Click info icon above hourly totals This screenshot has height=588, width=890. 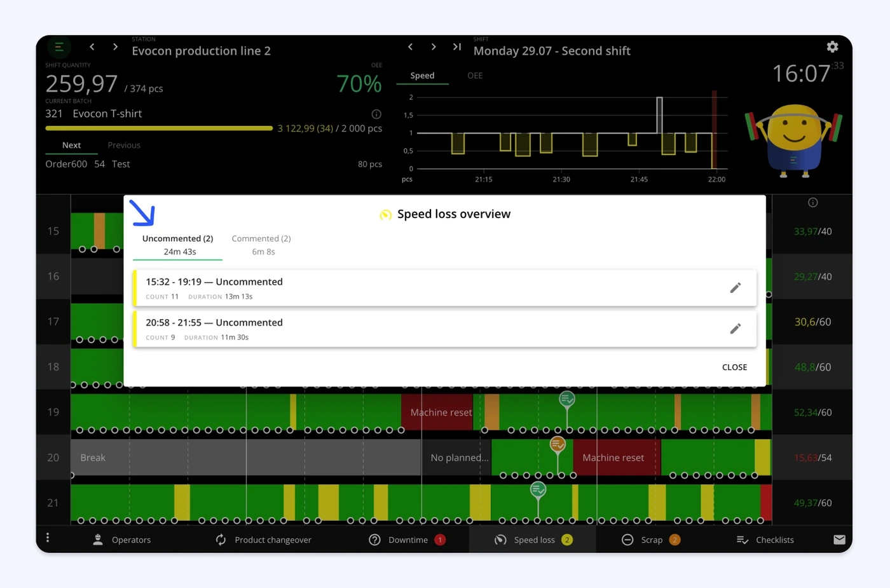[812, 203]
